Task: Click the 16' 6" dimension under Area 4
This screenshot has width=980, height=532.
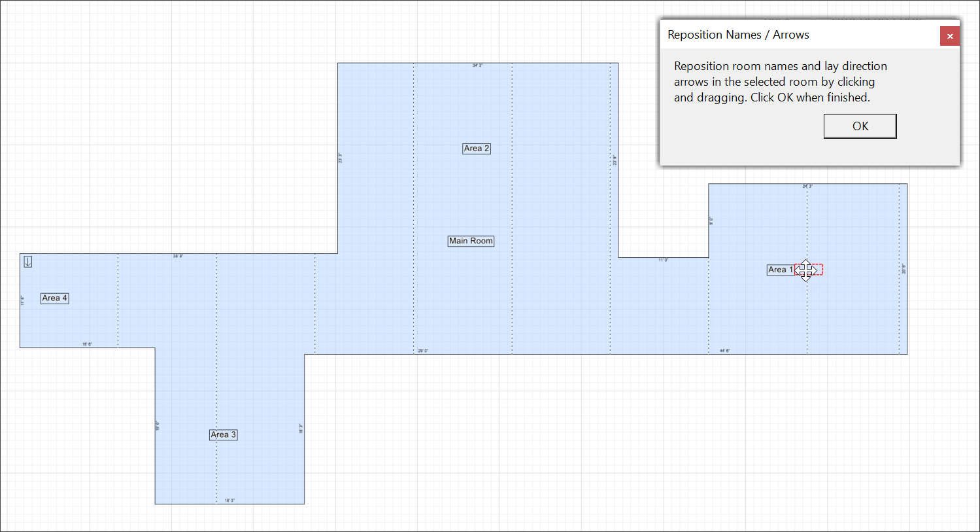Action: tap(87, 344)
